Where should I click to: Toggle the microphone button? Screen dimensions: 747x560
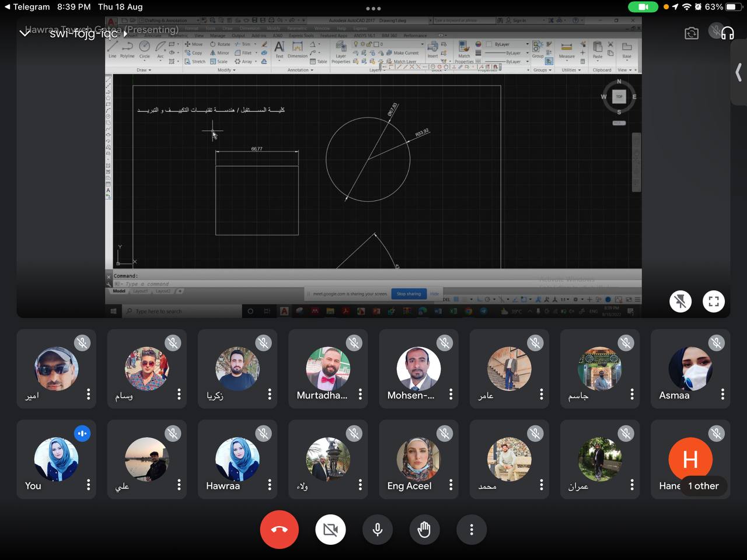click(378, 530)
